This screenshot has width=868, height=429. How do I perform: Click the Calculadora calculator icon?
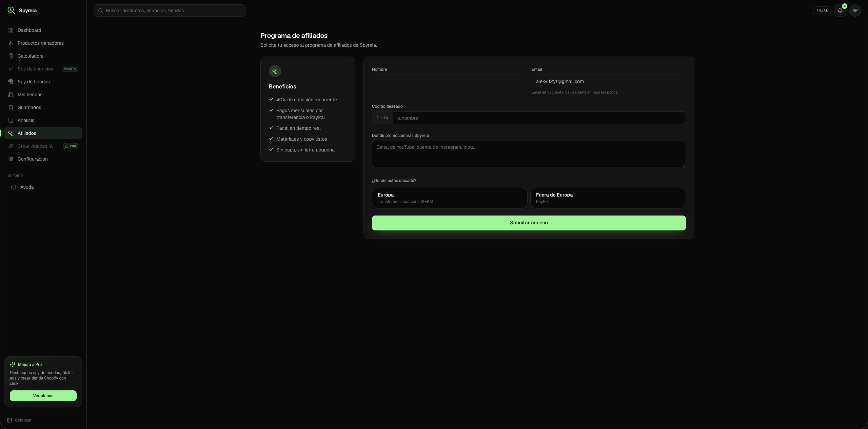point(11,56)
